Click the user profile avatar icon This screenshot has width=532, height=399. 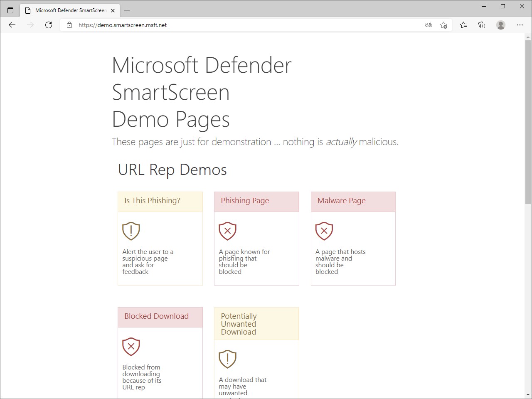pyautogui.click(x=501, y=25)
